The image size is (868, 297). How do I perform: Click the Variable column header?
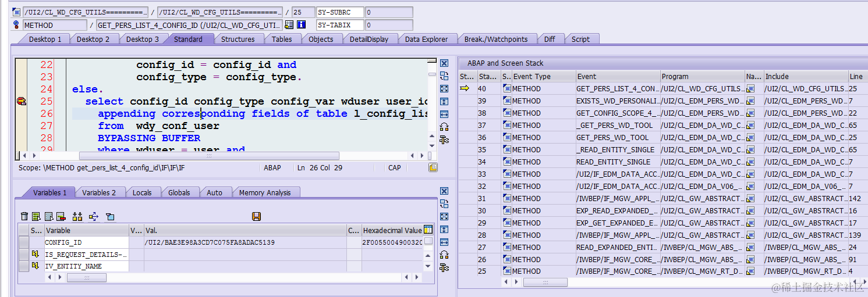[86, 230]
